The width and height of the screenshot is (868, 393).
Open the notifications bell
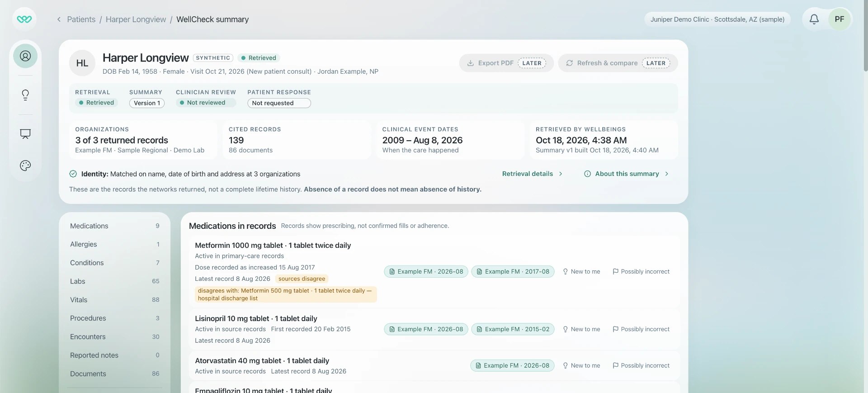click(814, 19)
